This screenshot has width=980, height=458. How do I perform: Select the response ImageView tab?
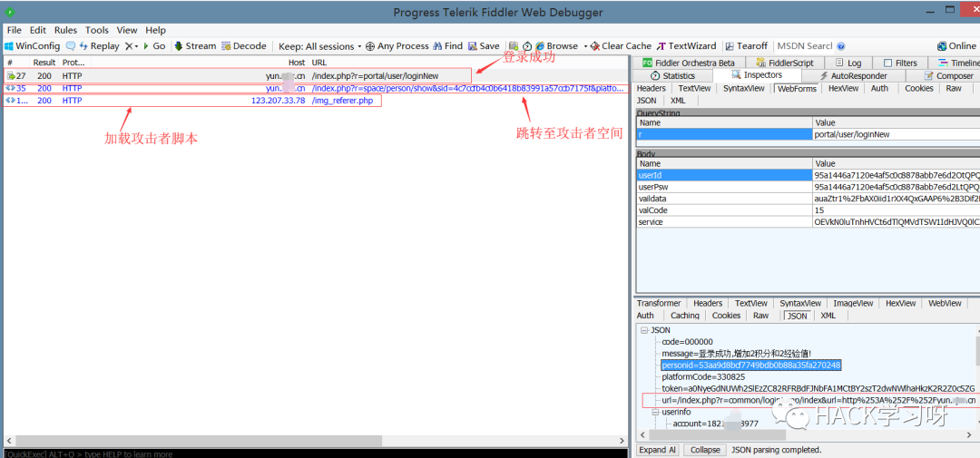(852, 304)
